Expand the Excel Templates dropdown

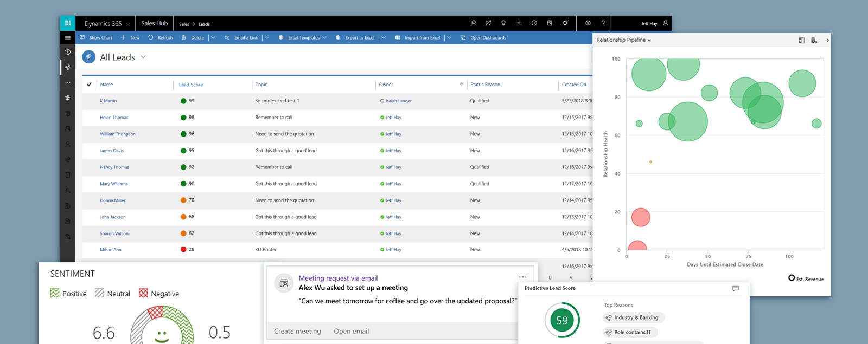pos(324,38)
